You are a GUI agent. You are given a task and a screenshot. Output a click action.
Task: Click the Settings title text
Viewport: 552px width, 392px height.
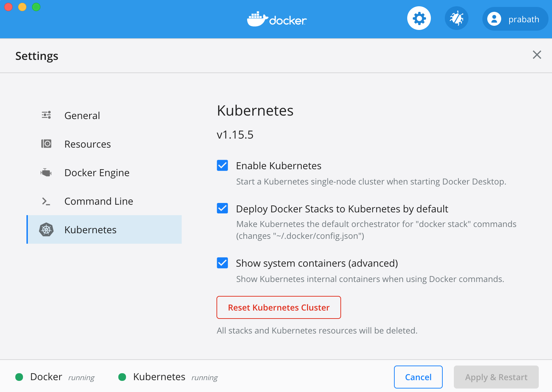pos(37,56)
